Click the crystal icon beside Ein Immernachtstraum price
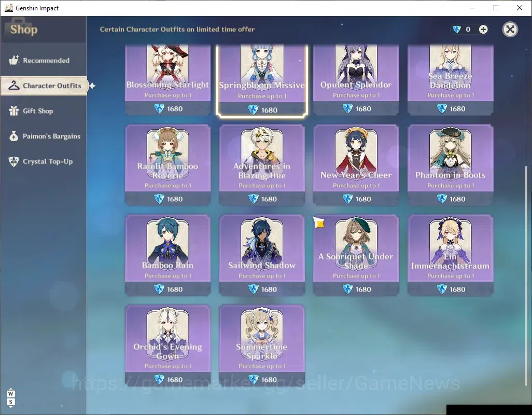Screen dimensions: 532x415 (441, 289)
